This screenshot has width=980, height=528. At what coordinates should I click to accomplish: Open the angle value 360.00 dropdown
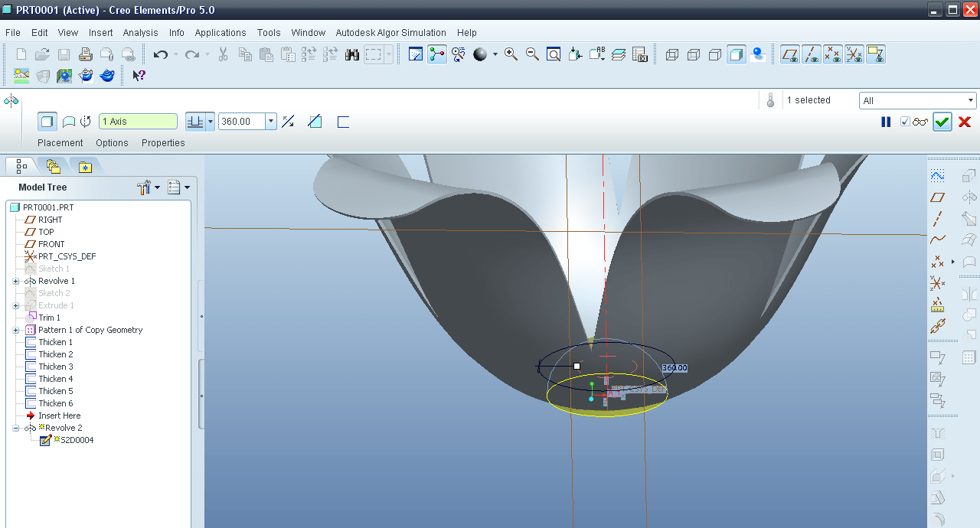(x=270, y=122)
